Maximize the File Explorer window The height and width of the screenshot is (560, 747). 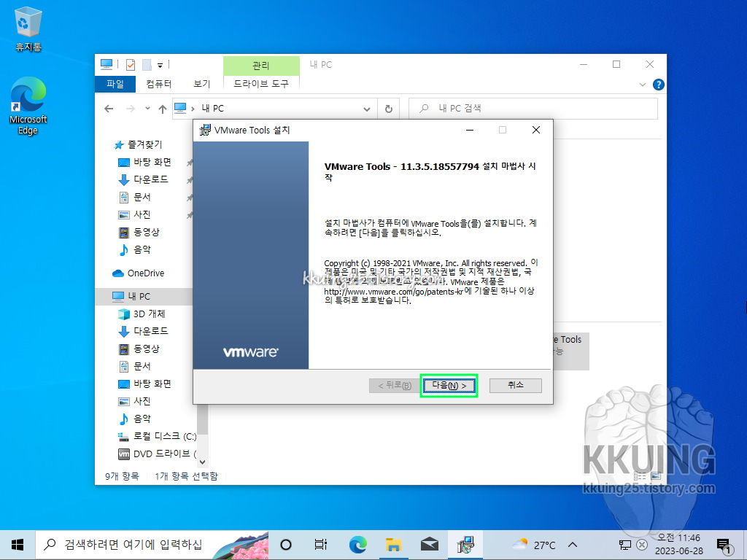(x=616, y=64)
